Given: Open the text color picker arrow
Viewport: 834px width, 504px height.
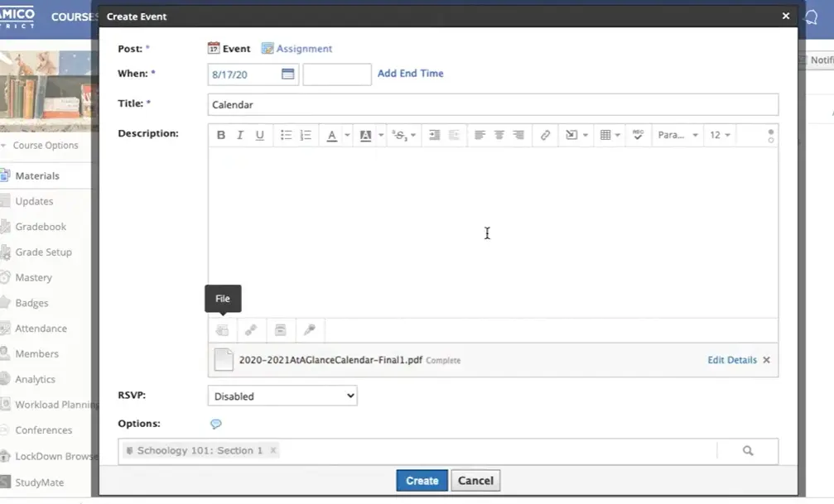Looking at the screenshot, I should 347,135.
